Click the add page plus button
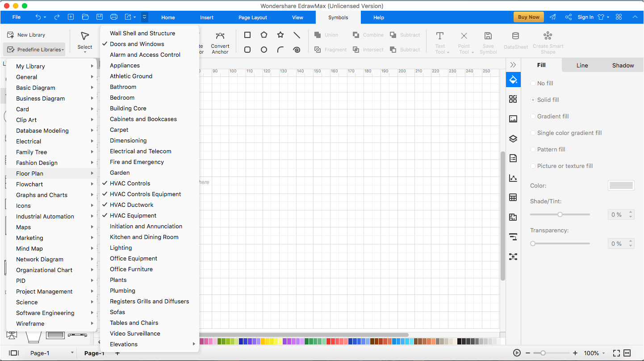 coord(117,353)
